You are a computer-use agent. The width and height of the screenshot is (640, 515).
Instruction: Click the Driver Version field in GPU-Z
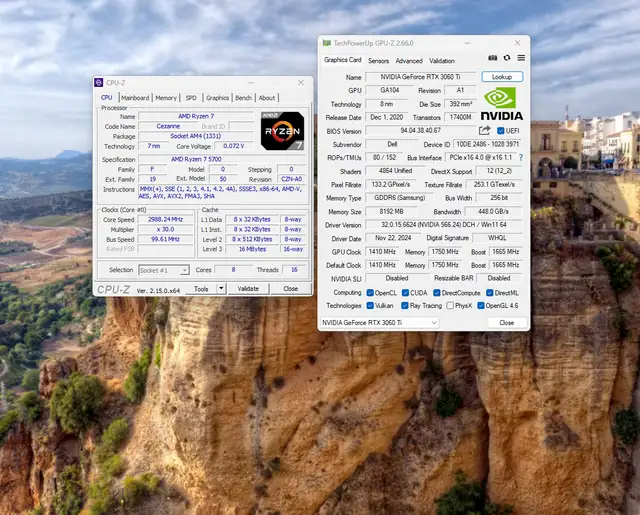[444, 225]
